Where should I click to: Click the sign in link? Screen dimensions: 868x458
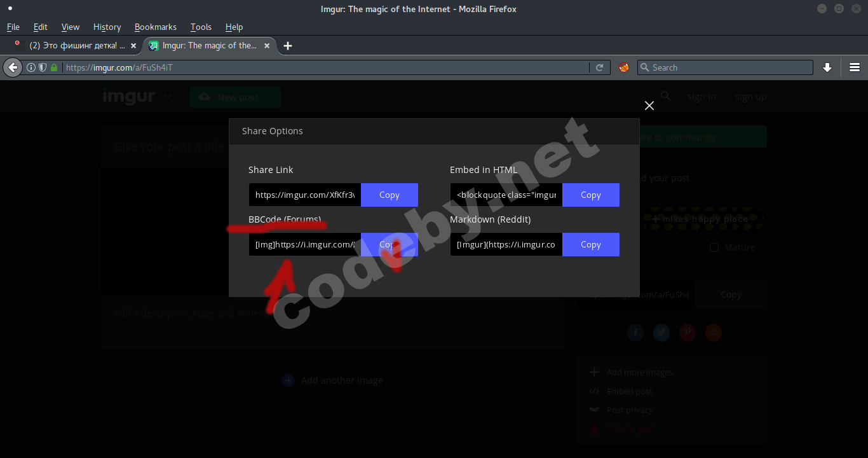point(702,97)
